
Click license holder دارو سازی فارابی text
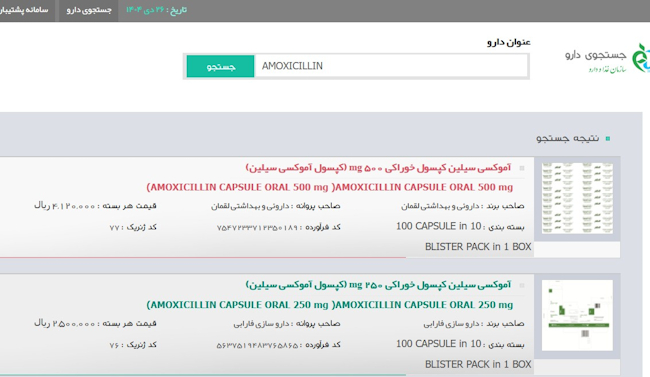261,324
